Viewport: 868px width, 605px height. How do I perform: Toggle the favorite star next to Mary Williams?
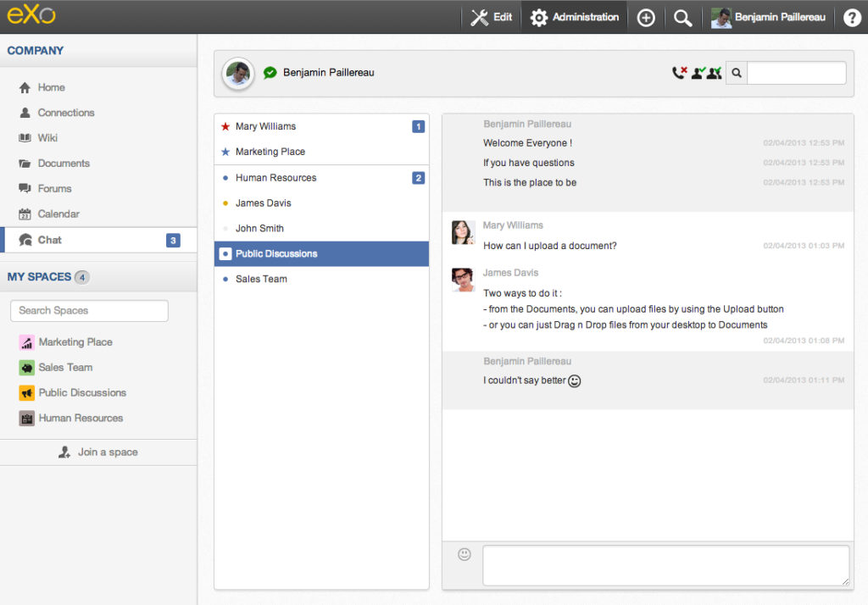point(225,126)
